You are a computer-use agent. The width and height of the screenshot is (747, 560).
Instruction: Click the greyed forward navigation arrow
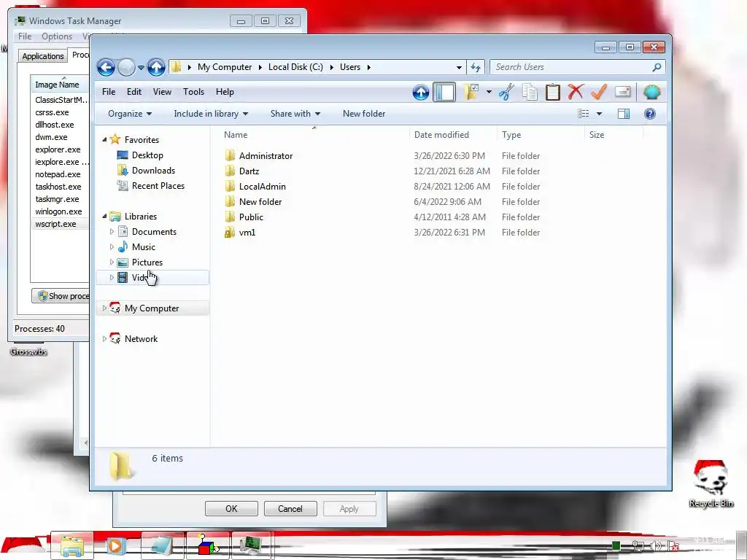[x=126, y=68]
